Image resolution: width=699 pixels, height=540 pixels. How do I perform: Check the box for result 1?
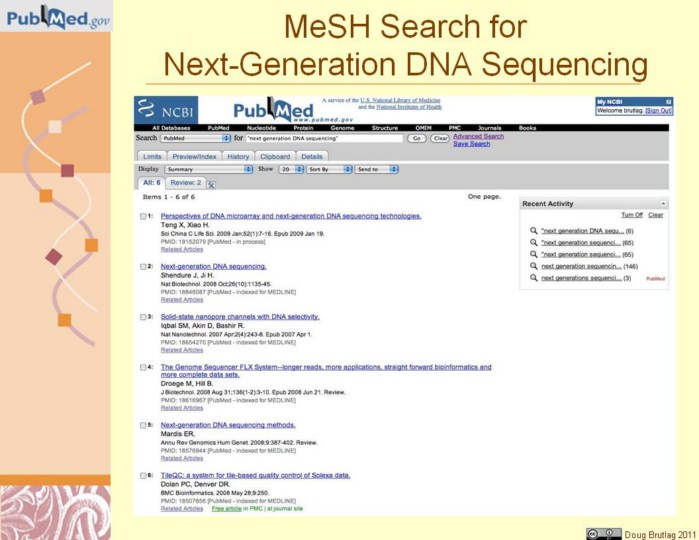(144, 216)
